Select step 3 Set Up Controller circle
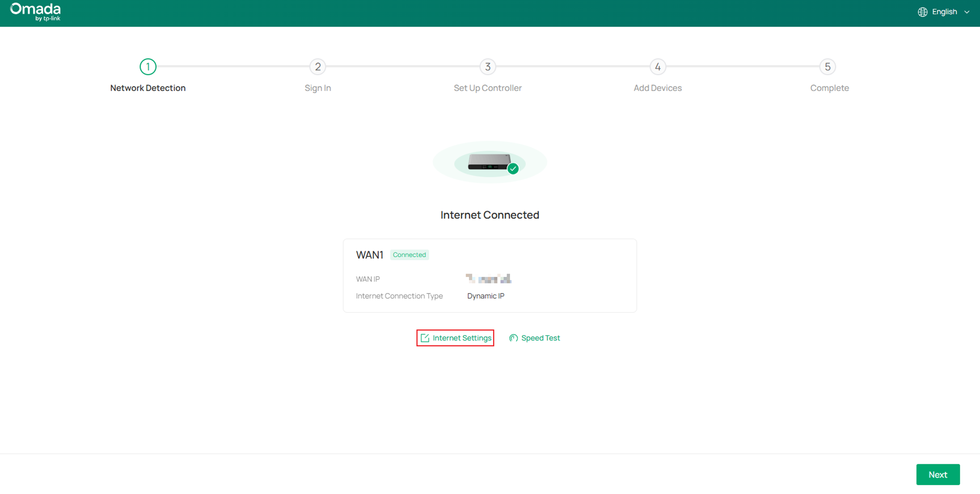This screenshot has width=980, height=494. [488, 67]
